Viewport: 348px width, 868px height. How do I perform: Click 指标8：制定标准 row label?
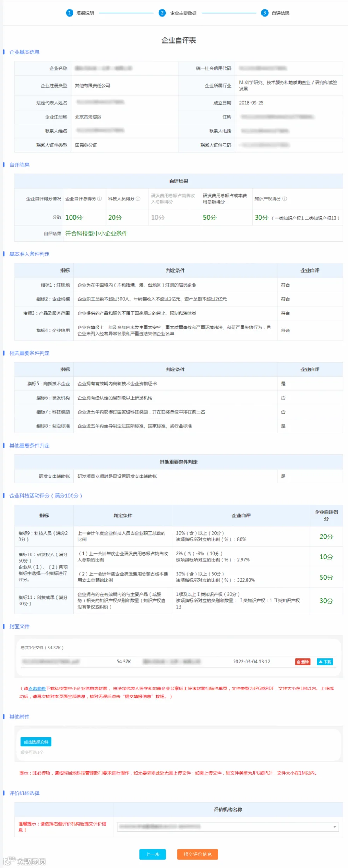click(x=53, y=426)
